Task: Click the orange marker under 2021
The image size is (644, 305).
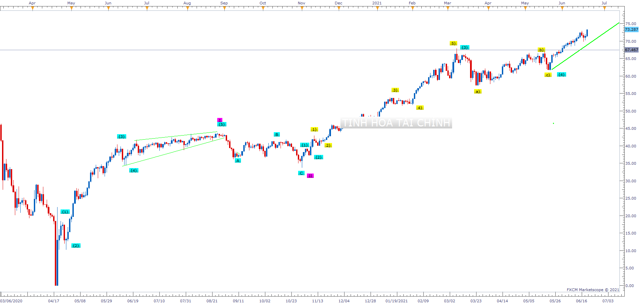Action: (377, 8)
